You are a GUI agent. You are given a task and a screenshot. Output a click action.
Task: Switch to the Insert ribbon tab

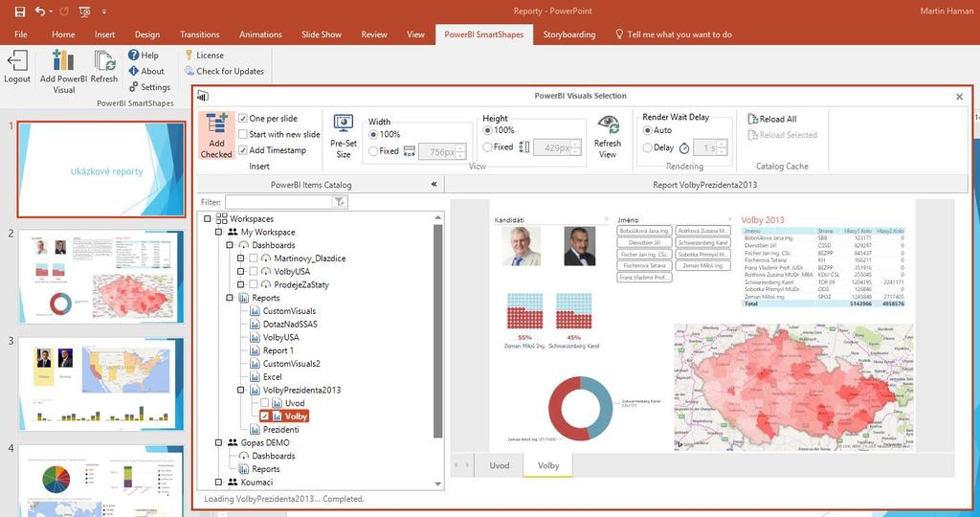coord(105,34)
